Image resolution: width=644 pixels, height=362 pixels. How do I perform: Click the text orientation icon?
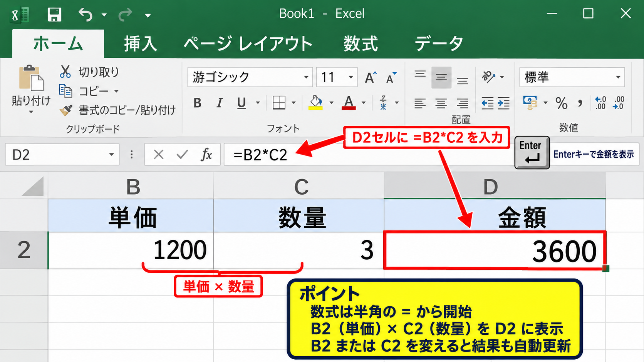click(x=488, y=77)
